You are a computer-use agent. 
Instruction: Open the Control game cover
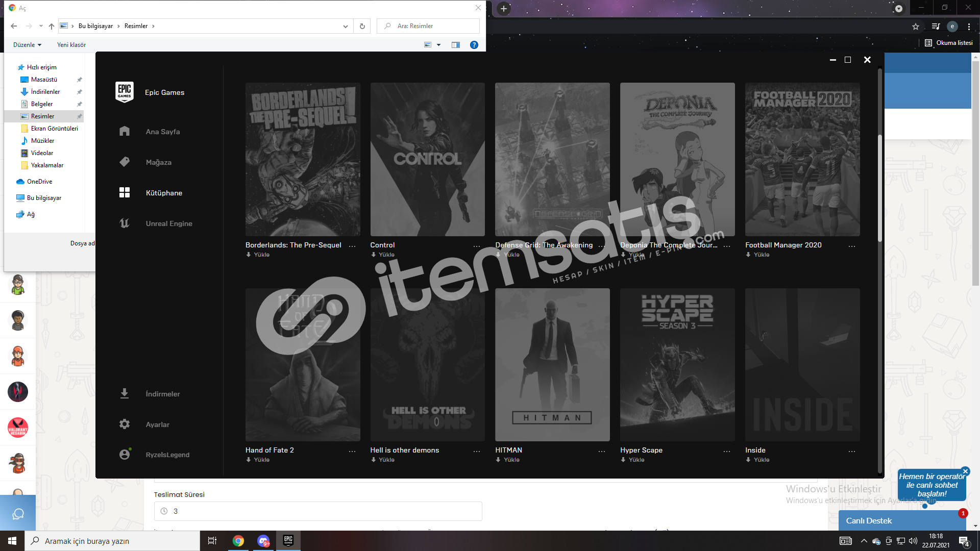tap(428, 159)
